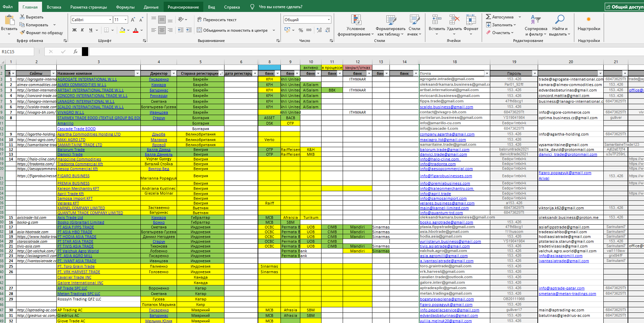This screenshot has width=644, height=323.
Task: Open the Директор column filter dropdown
Action: 174,73
